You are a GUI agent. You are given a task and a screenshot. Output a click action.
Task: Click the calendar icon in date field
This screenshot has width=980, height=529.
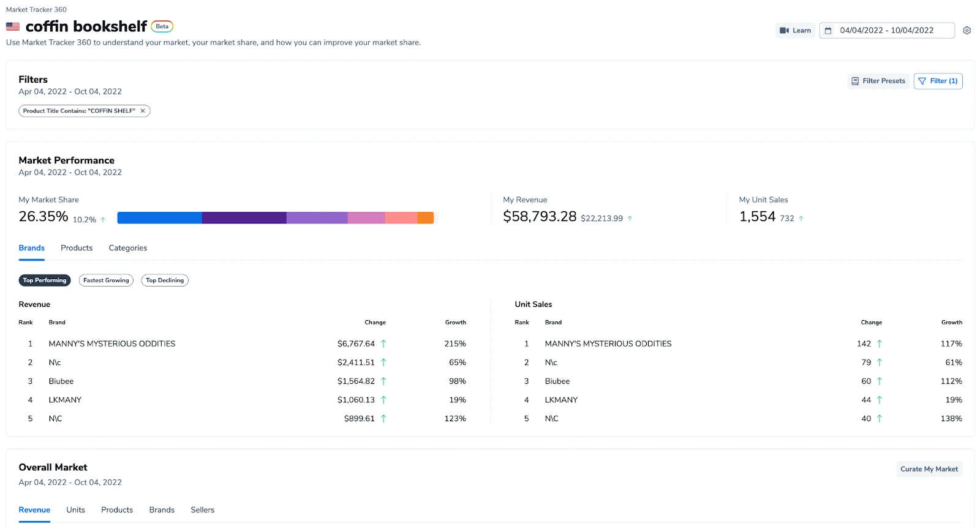pos(828,31)
